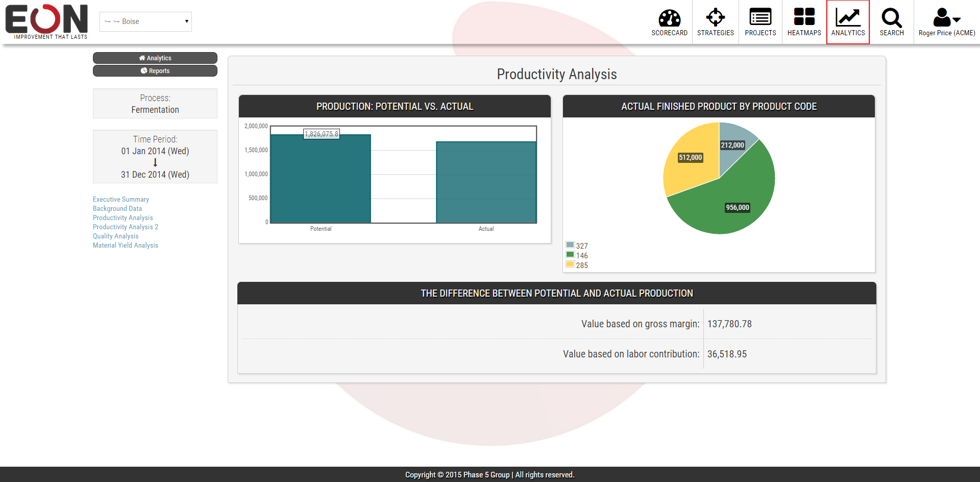The image size is (980, 482).
Task: Click the Analytics sidebar button
Action: (x=155, y=58)
